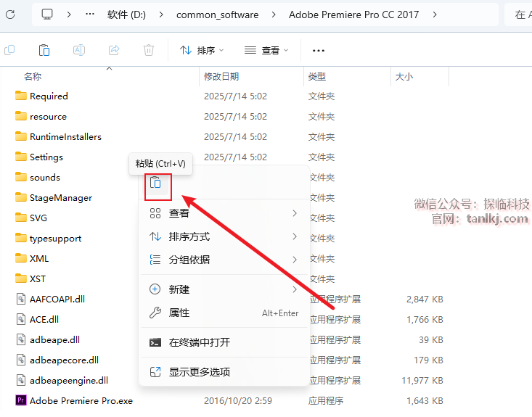Click the 应用程序 type cell
532x417 pixels.
point(326,401)
